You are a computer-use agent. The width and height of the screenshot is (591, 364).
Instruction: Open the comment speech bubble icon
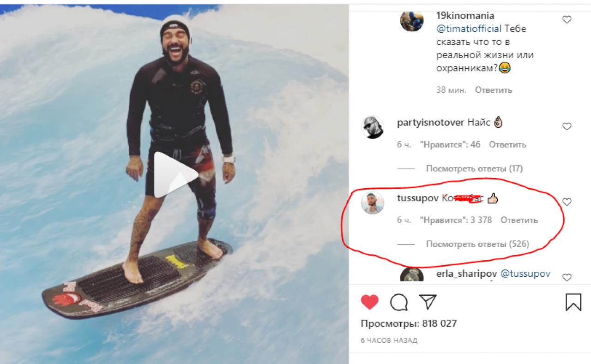tap(399, 302)
